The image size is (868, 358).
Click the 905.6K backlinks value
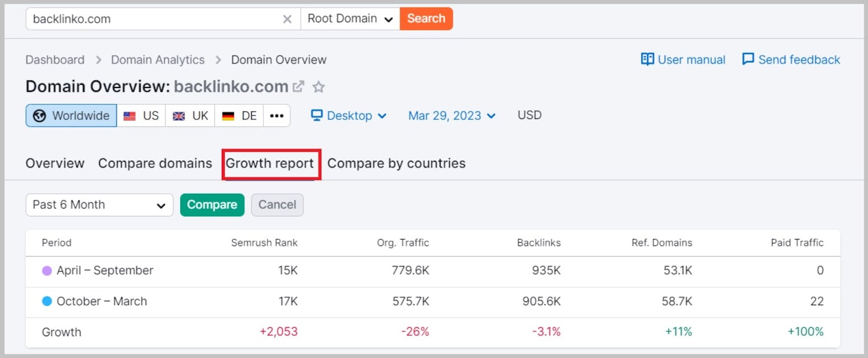(x=541, y=302)
